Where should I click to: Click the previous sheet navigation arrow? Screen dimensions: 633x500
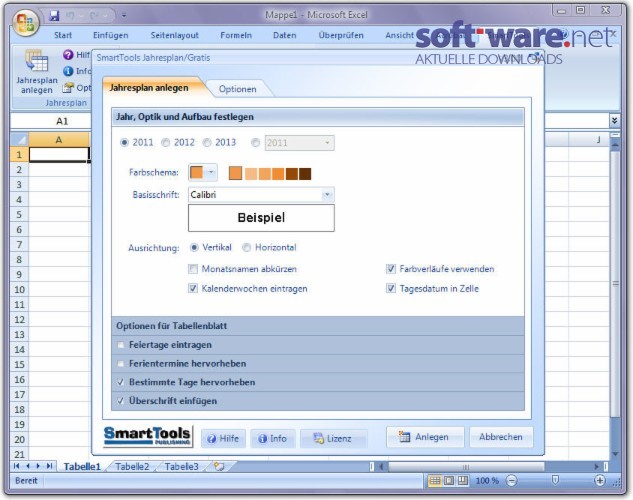pyautogui.click(x=27, y=466)
